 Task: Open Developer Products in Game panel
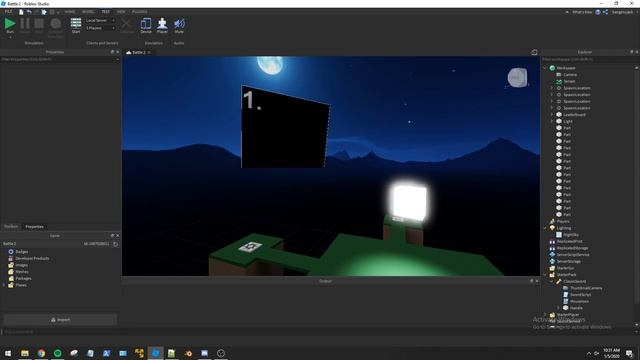point(32,258)
